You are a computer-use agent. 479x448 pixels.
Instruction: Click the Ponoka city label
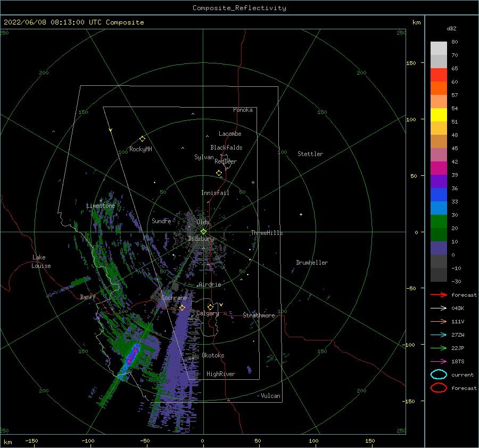click(243, 110)
